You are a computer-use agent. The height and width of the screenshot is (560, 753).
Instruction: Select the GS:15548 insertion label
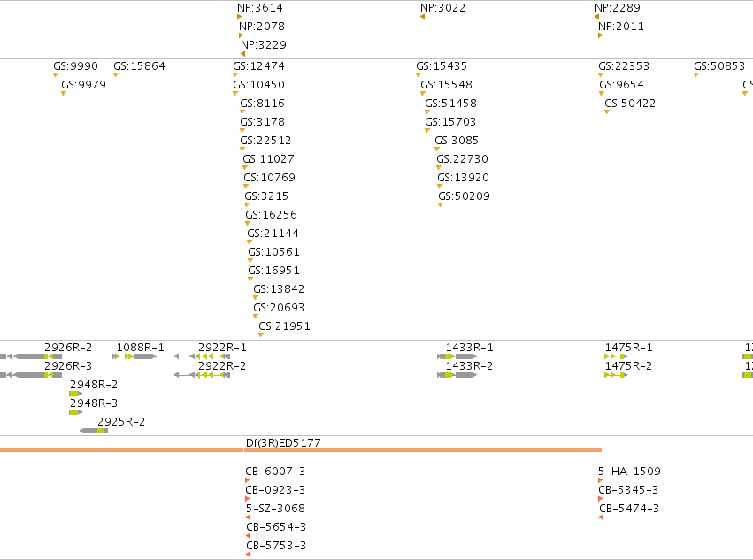click(447, 85)
